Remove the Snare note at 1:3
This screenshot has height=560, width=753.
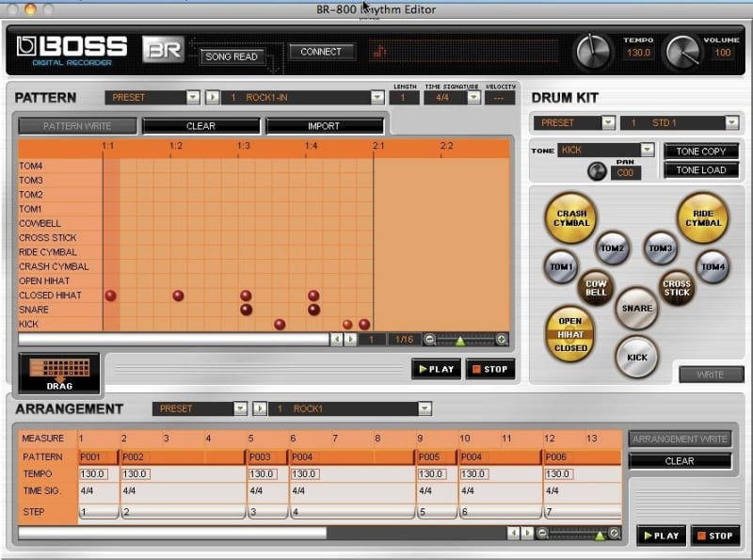click(246, 310)
